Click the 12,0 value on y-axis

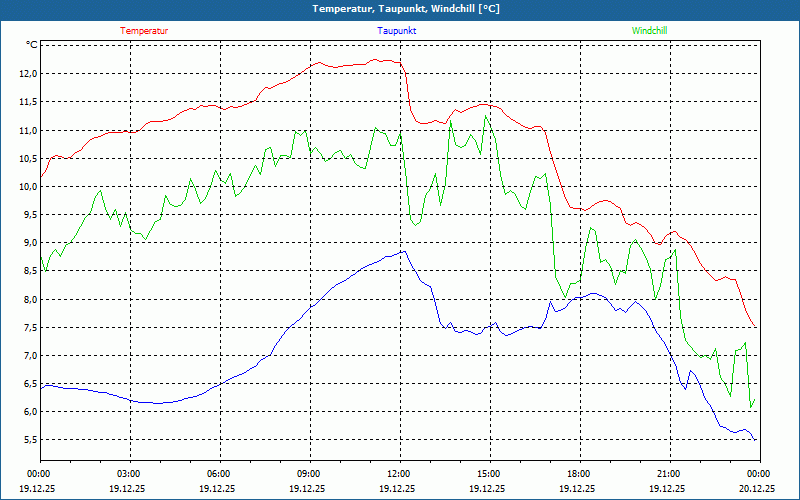tap(29, 74)
